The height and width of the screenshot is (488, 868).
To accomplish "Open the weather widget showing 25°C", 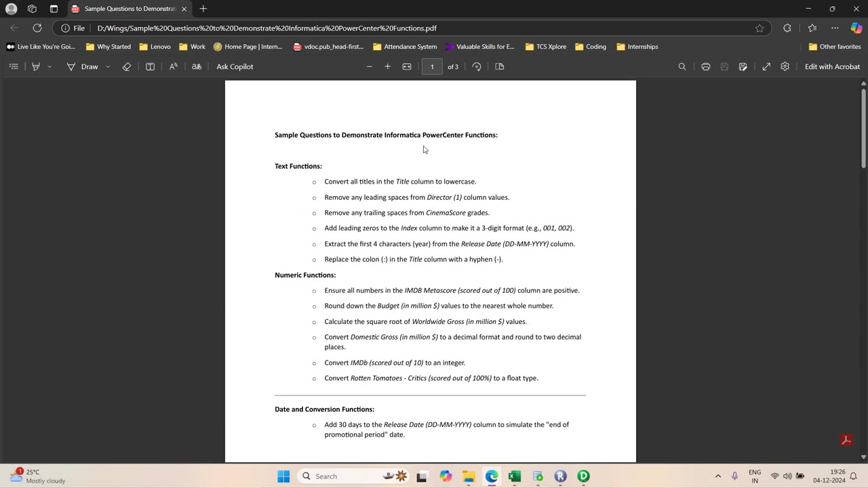I will 39,476.
